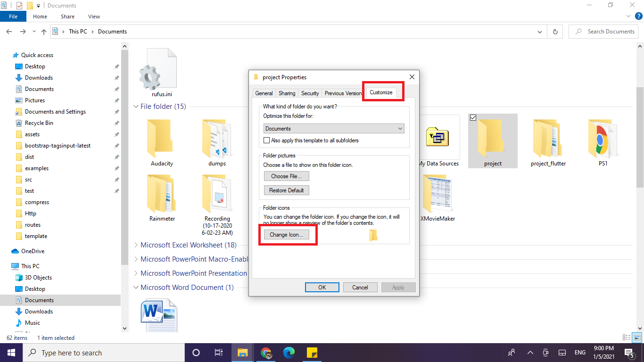This screenshot has width=644, height=362.
Task: Toggle the project folder selection checkbox
Action: (474, 118)
